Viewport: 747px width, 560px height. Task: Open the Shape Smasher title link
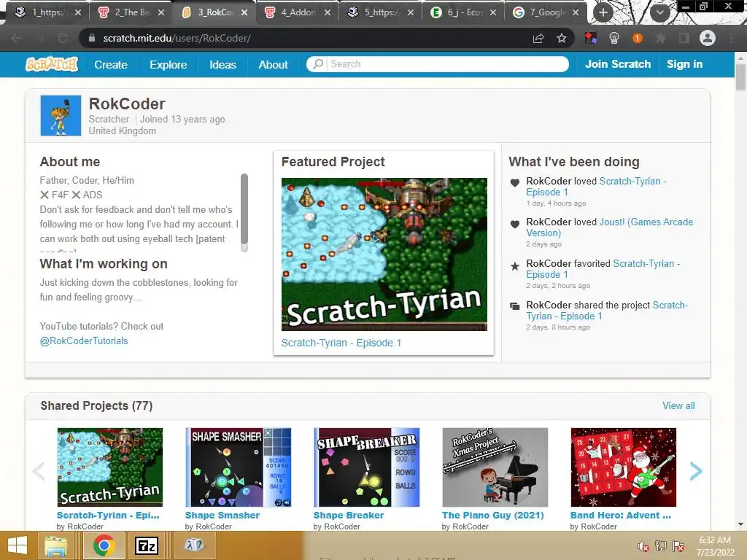[222, 516]
